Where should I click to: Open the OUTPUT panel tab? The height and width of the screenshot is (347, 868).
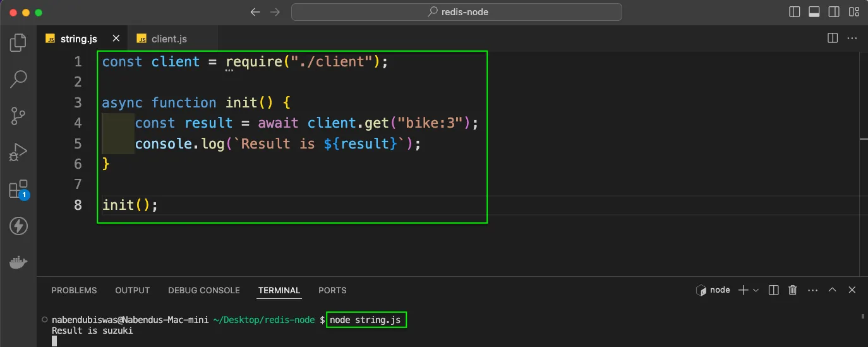click(133, 291)
